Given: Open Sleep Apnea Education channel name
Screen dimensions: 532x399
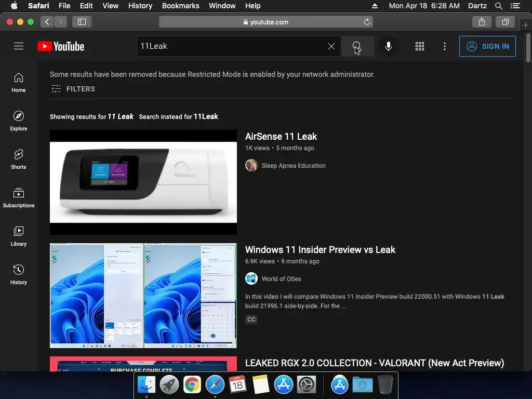Looking at the screenshot, I should (x=294, y=166).
